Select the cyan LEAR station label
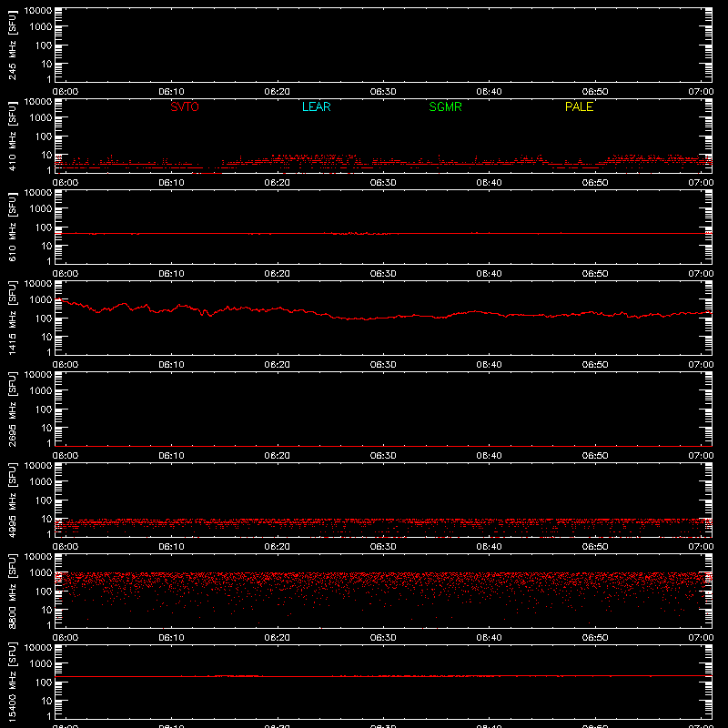Viewport: 728px width, 728px height. [x=316, y=106]
